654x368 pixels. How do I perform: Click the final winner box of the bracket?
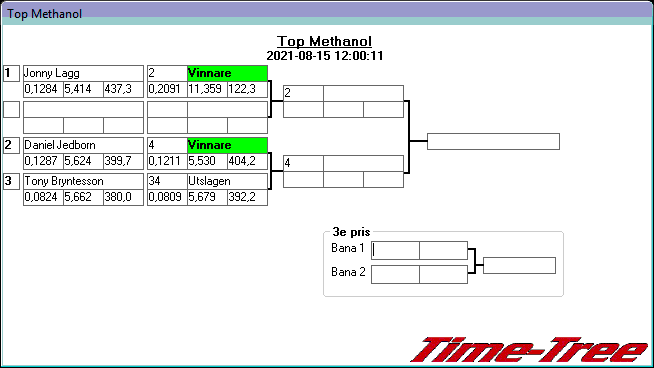click(493, 141)
